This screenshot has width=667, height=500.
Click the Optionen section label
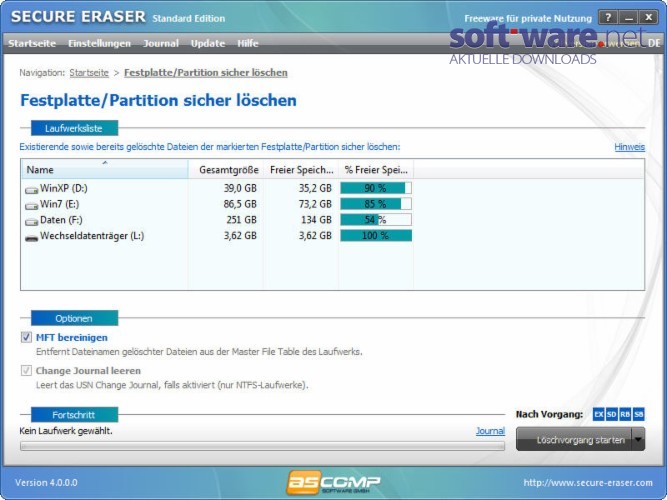[x=74, y=318]
